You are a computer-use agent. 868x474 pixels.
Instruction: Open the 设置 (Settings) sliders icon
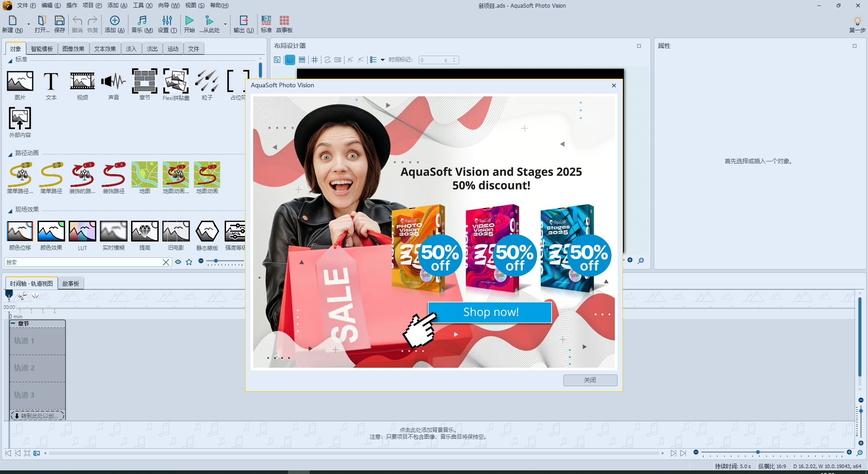click(x=167, y=20)
